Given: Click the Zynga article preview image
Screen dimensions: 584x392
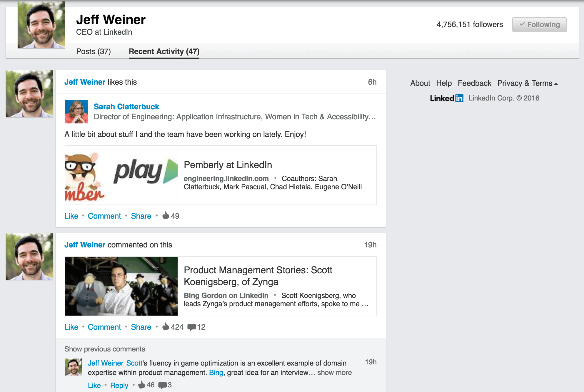Looking at the screenshot, I should 121,286.
